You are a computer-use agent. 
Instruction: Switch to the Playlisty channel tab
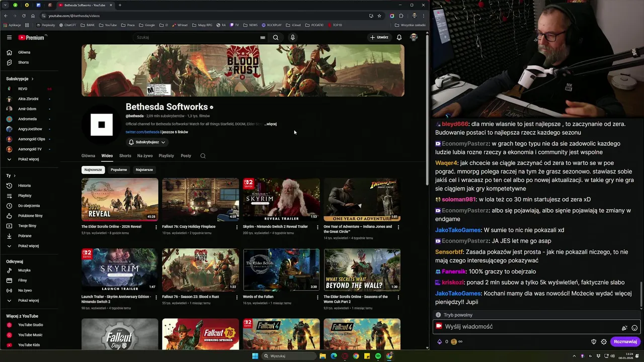pyautogui.click(x=166, y=156)
